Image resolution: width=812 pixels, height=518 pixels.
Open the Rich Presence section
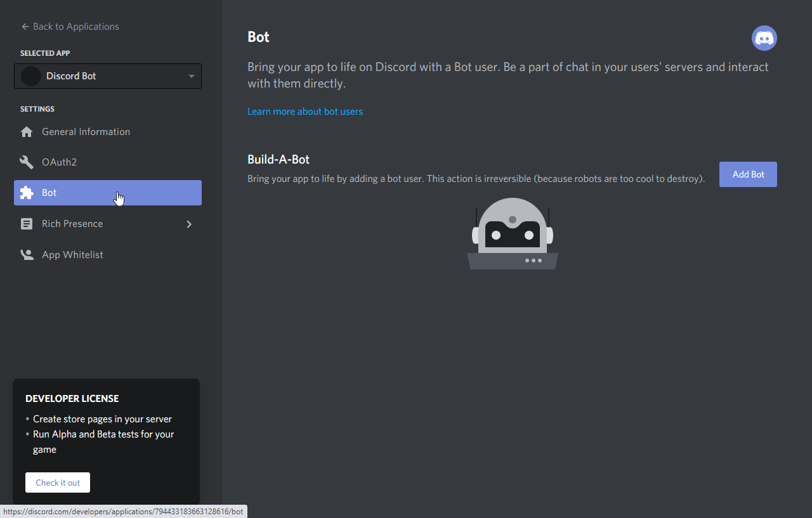point(108,224)
